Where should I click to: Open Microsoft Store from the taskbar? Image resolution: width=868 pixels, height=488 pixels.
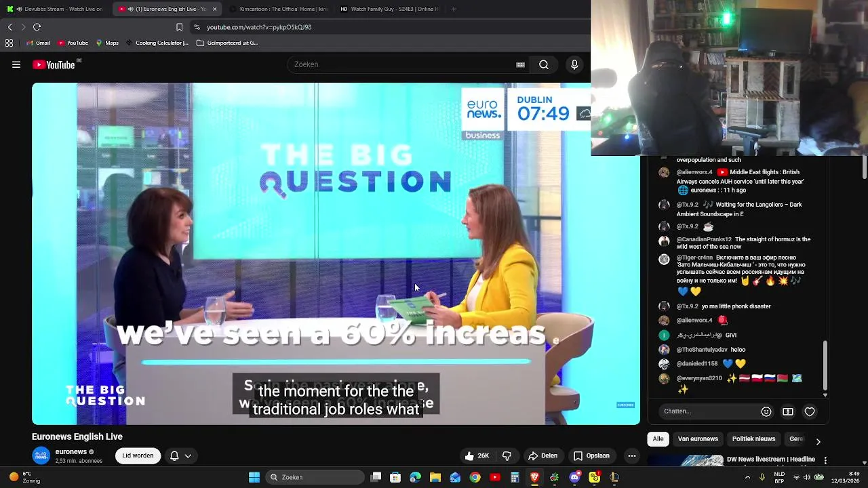[395, 477]
